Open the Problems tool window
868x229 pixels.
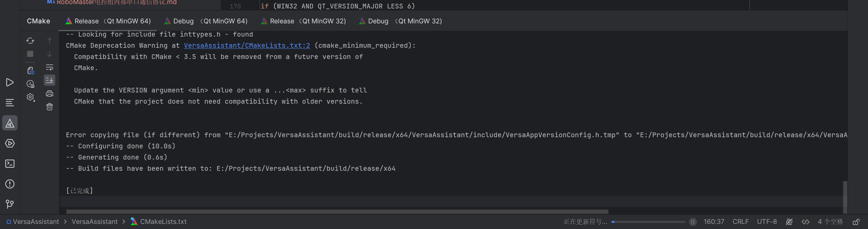[x=10, y=184]
